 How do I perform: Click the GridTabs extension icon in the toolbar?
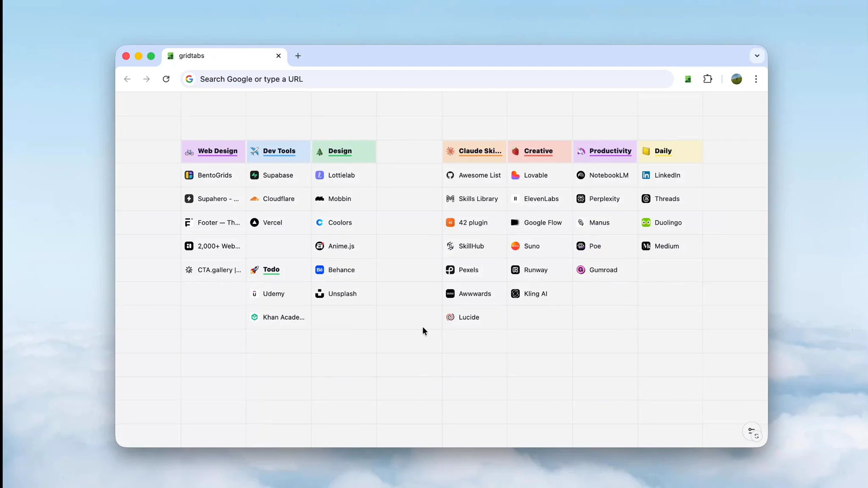point(688,79)
